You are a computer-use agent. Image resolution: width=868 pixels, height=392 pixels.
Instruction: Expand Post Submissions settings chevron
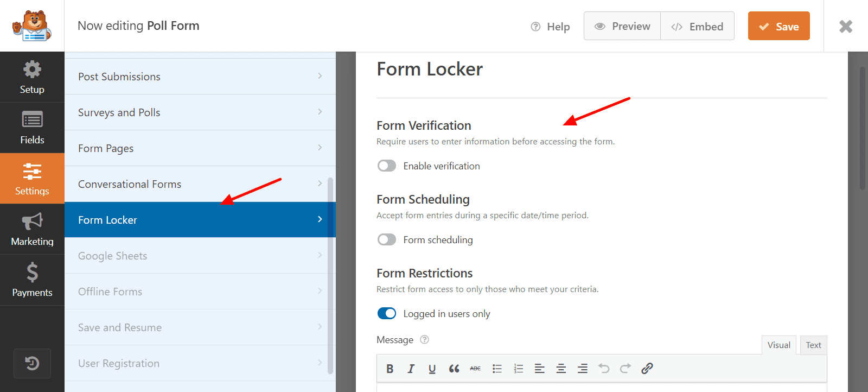click(320, 76)
